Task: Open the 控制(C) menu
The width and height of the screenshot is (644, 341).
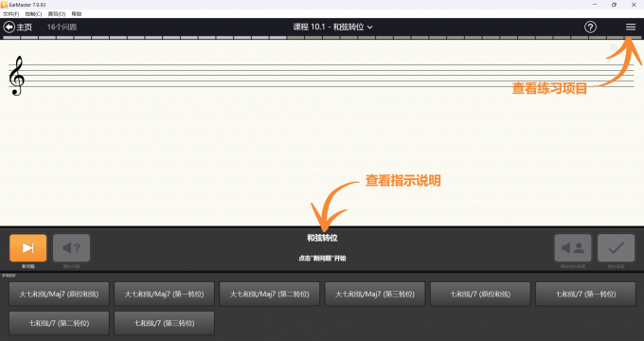Action: 33,14
